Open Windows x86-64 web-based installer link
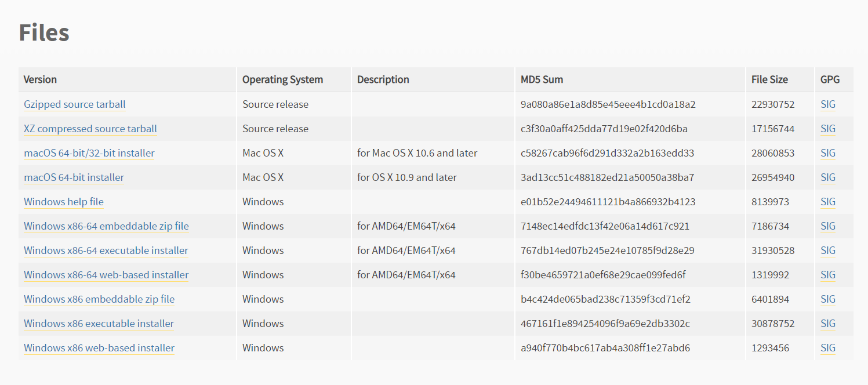 pos(106,275)
